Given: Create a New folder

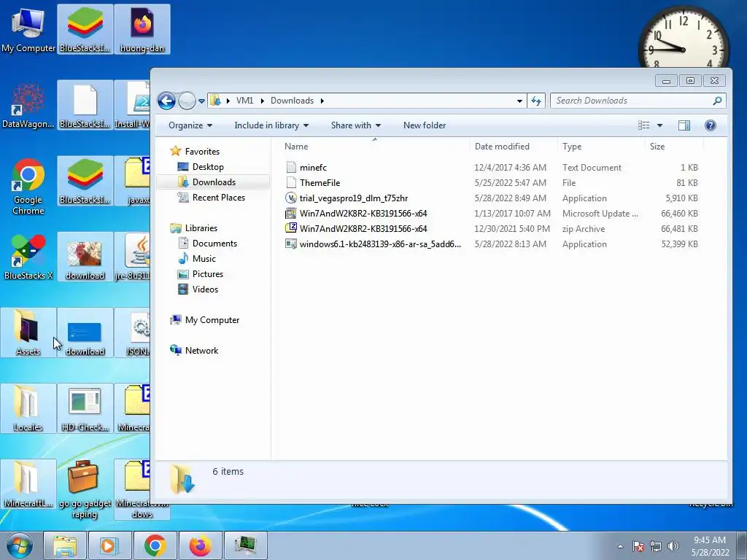Looking at the screenshot, I should 425,125.
